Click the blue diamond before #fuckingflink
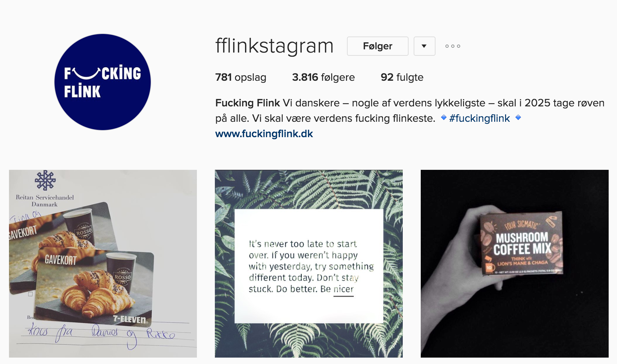 [x=444, y=118]
